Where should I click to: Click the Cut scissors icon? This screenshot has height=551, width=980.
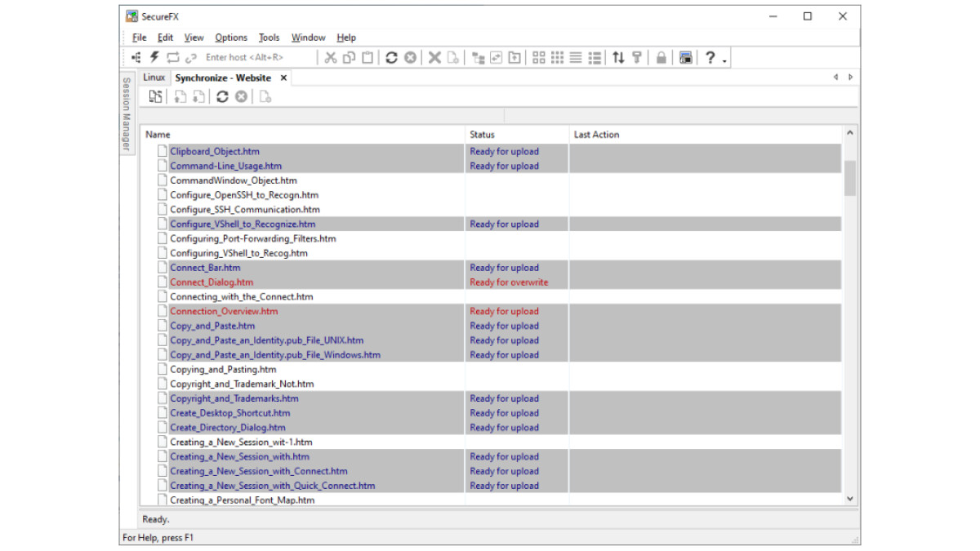[x=330, y=57]
